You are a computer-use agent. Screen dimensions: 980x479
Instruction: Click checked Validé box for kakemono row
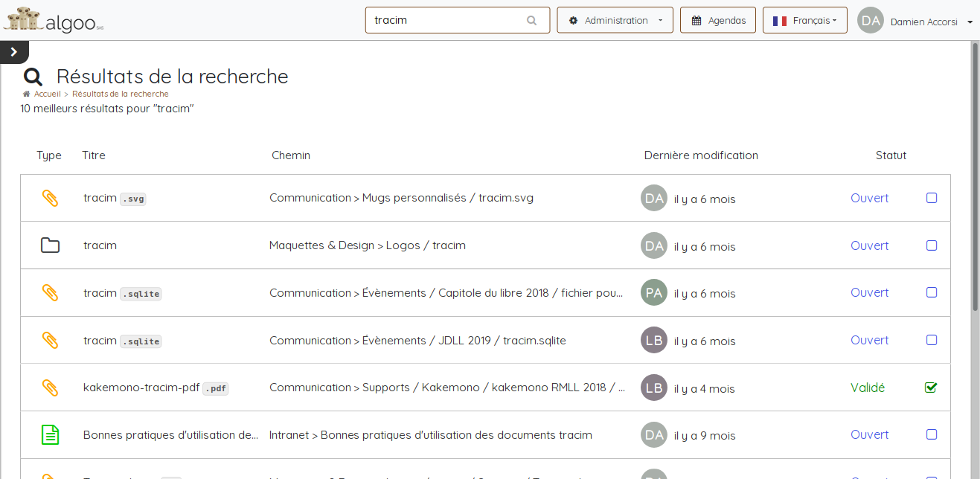(x=931, y=388)
